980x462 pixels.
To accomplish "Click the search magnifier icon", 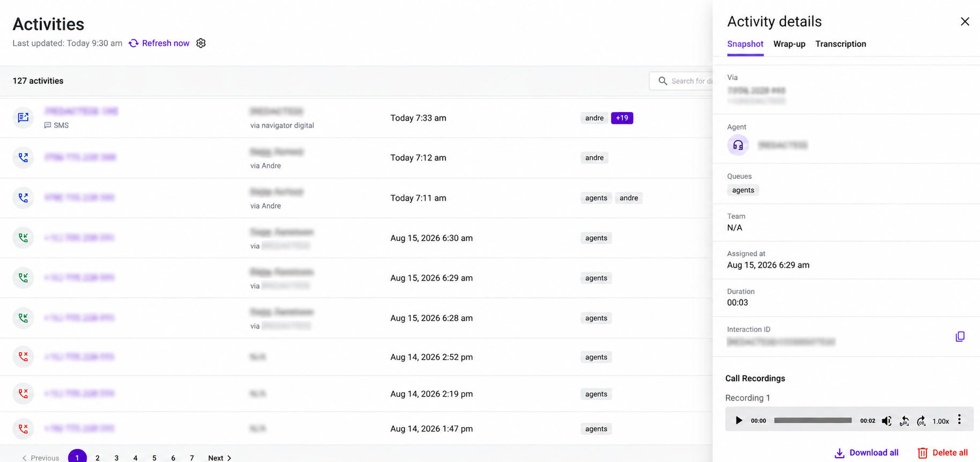I will point(663,81).
